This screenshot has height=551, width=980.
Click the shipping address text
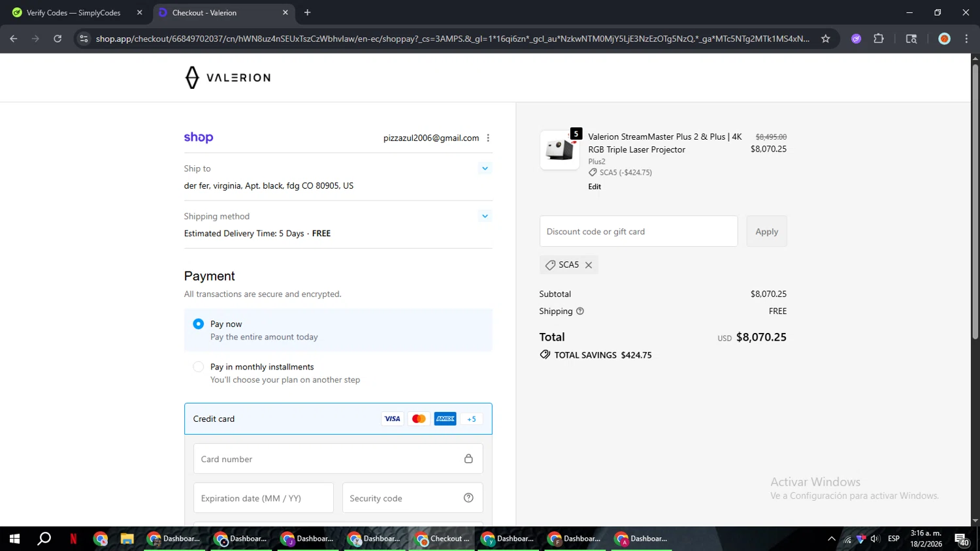[x=269, y=186]
